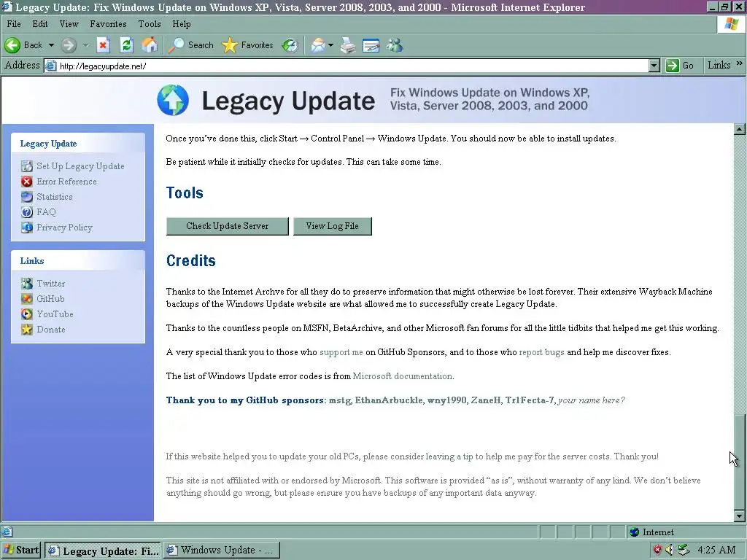Click the Statistics sidebar icon

pos(27,197)
